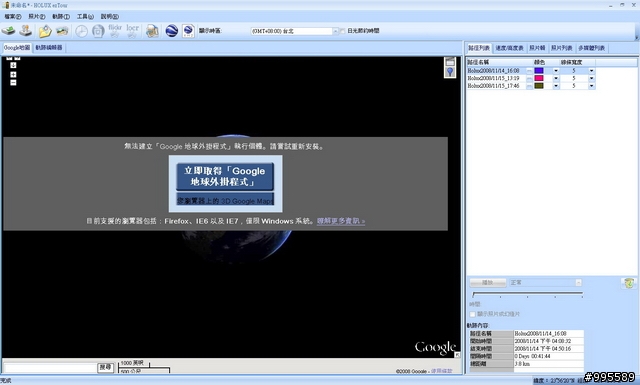The height and width of the screenshot is (385, 640).
Task: Open color dropdown for track 11/14_16:08
Action: tap(556, 71)
